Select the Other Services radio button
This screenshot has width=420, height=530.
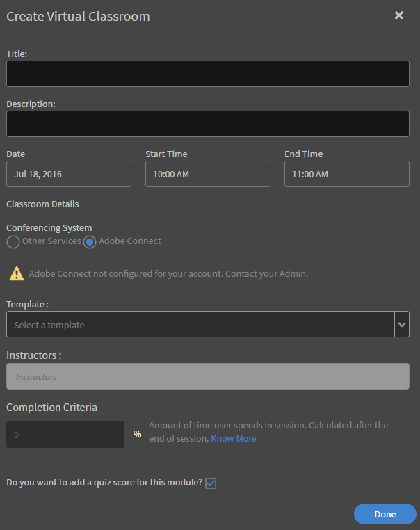coord(13,242)
